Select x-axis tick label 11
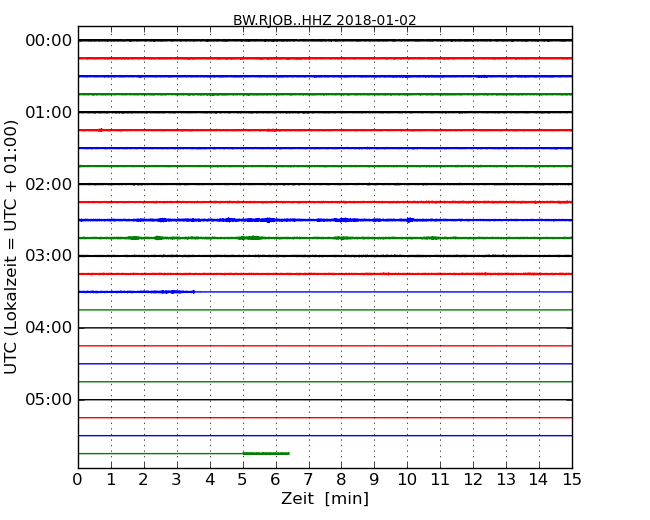This screenshot has width=650, height=520. (x=440, y=480)
